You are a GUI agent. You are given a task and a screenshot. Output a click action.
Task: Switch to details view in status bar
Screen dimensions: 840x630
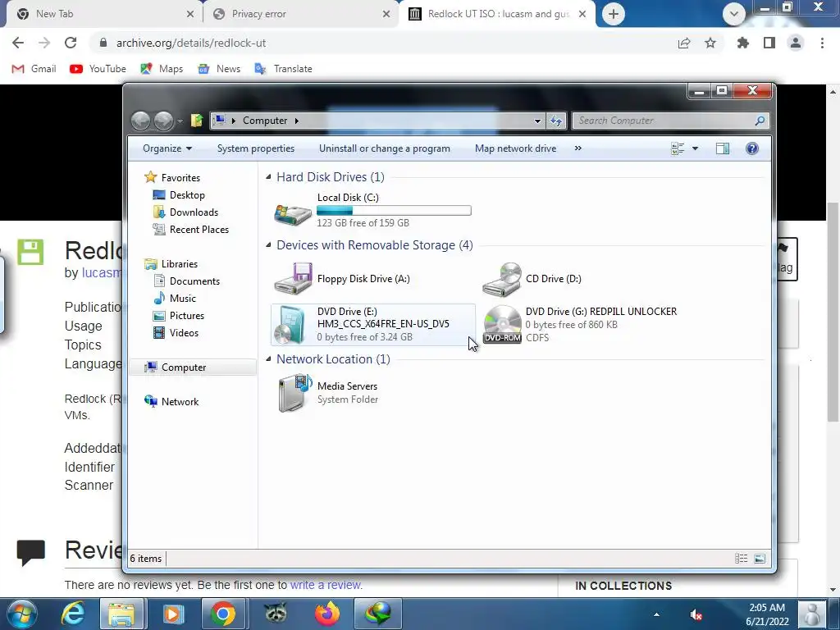(x=742, y=559)
